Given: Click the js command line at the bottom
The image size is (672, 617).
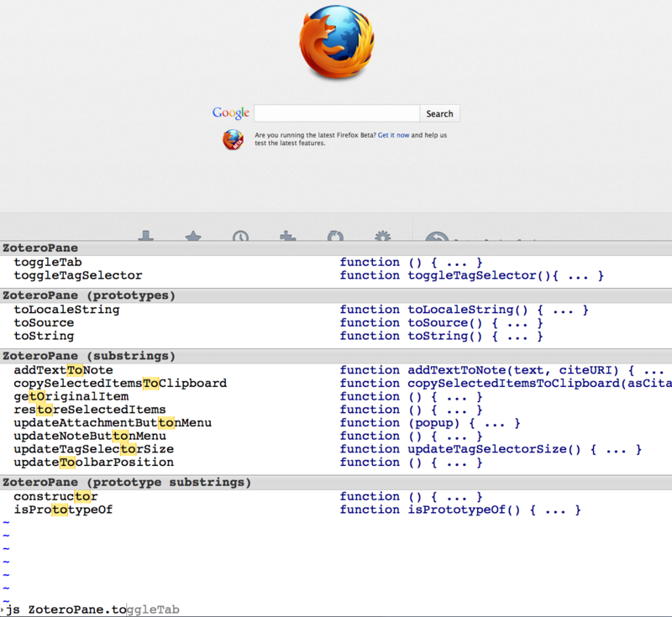Looking at the screenshot, I should (84, 609).
